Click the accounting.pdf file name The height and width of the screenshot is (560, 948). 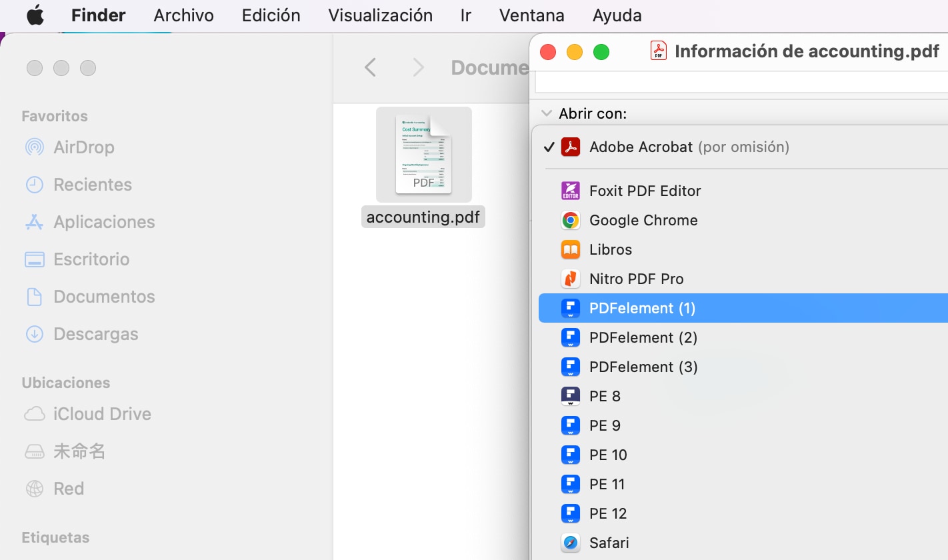423,217
